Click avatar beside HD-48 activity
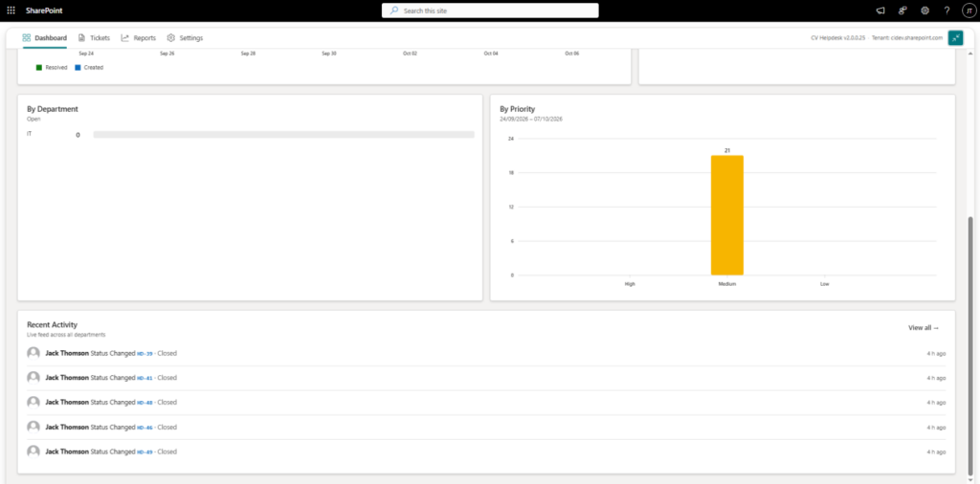The width and height of the screenshot is (980, 484). click(x=33, y=402)
